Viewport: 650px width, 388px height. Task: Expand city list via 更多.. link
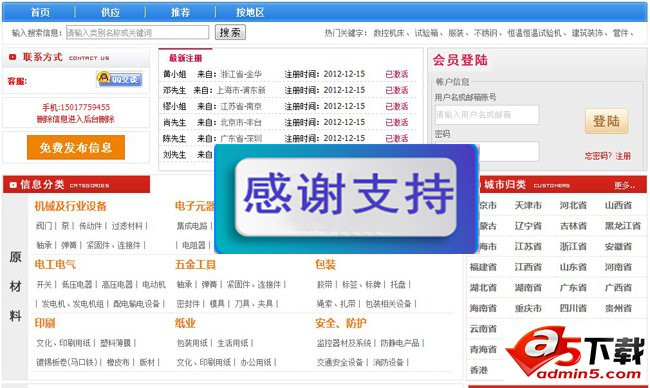[624, 185]
